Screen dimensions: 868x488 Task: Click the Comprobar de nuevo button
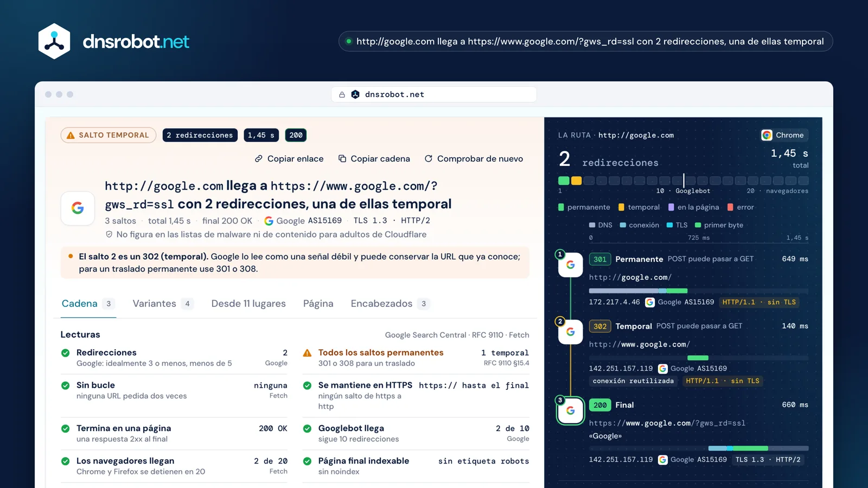point(474,159)
